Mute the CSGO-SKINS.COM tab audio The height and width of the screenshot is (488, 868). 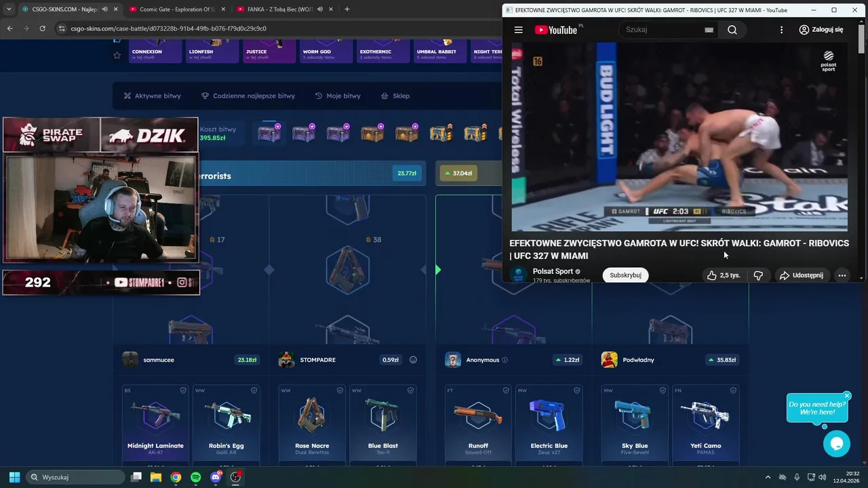104,9
